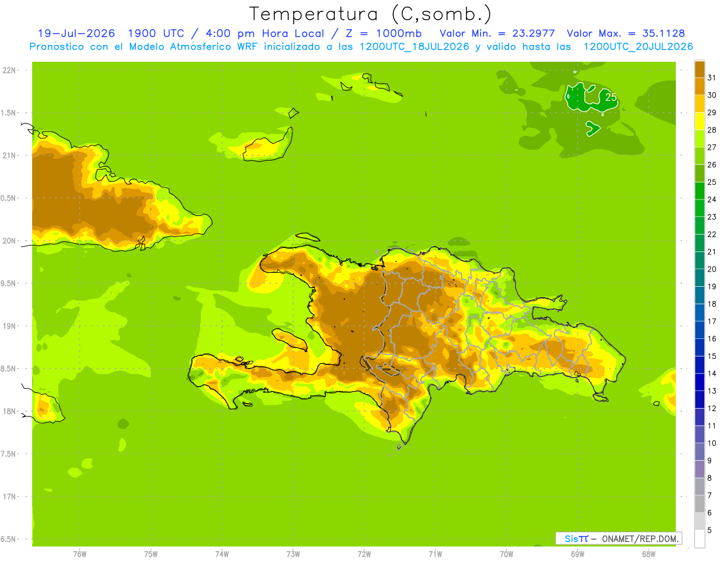
Task: Click the "19N" latitude label
Action: [x=10, y=326]
